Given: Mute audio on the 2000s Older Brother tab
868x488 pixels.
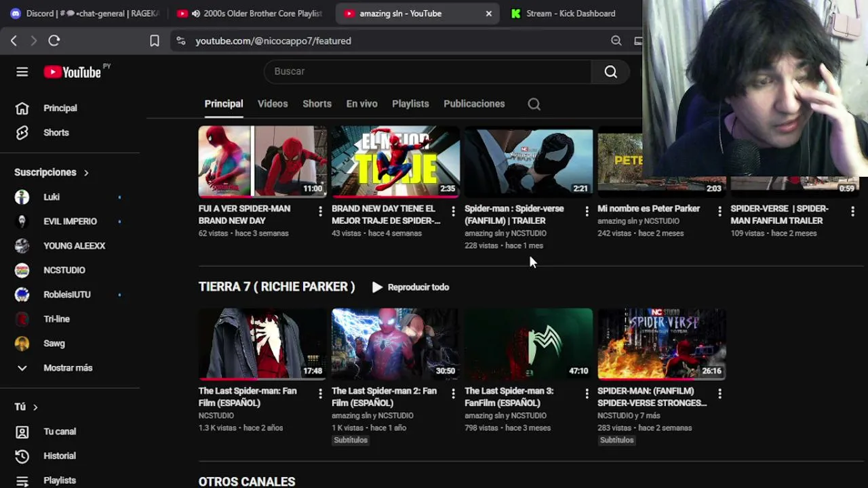Looking at the screenshot, I should pyautogui.click(x=196, y=14).
